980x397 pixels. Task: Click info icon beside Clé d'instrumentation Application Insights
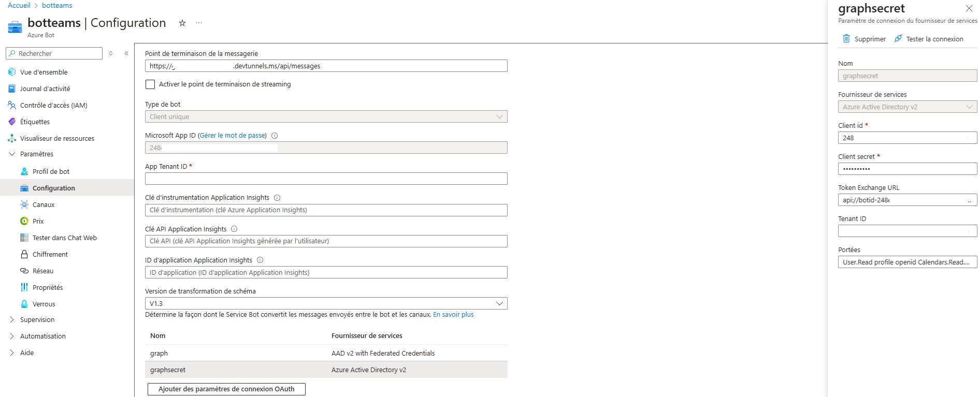277,198
